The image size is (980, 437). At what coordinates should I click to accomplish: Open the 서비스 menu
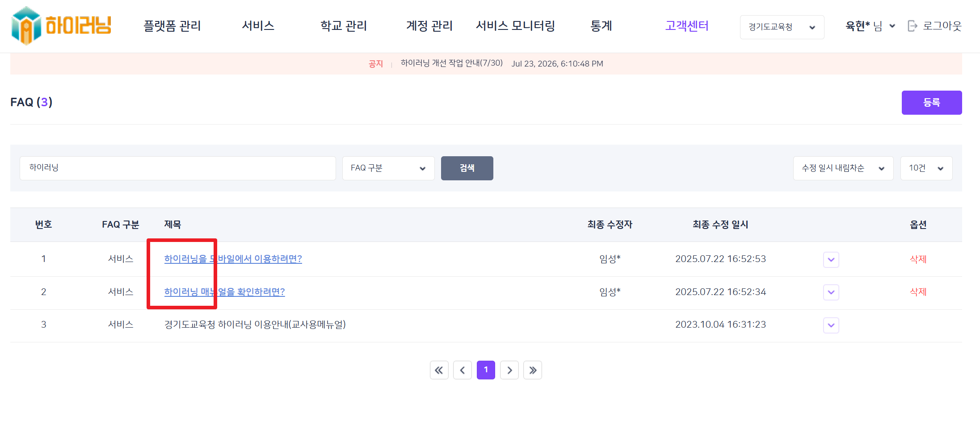258,26
